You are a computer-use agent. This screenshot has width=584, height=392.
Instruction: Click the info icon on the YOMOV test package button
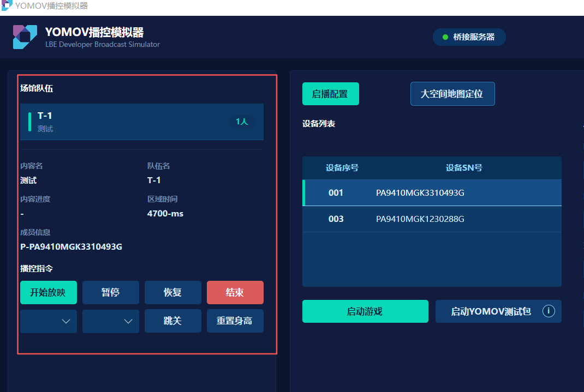548,311
